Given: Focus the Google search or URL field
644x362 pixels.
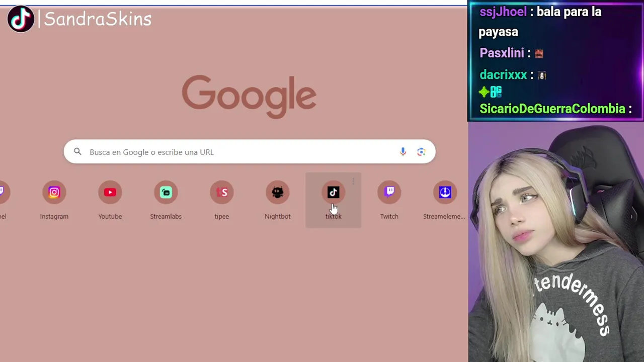Looking at the screenshot, I should 250,152.
